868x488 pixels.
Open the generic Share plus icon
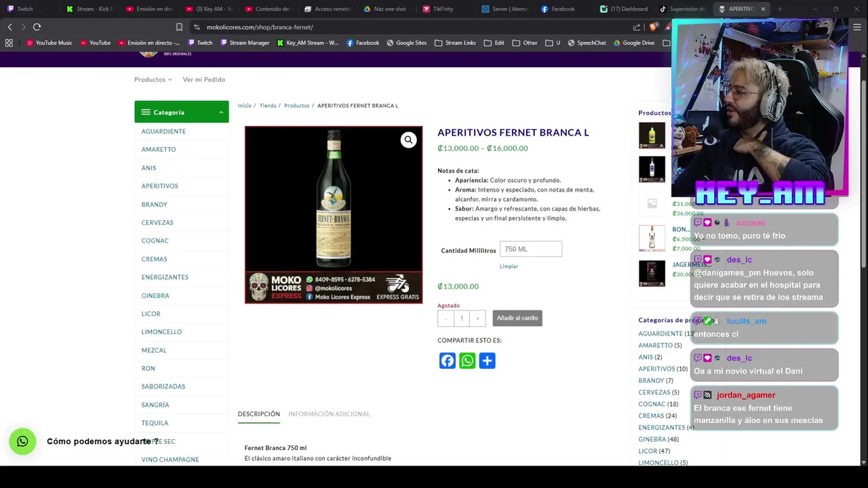487,361
